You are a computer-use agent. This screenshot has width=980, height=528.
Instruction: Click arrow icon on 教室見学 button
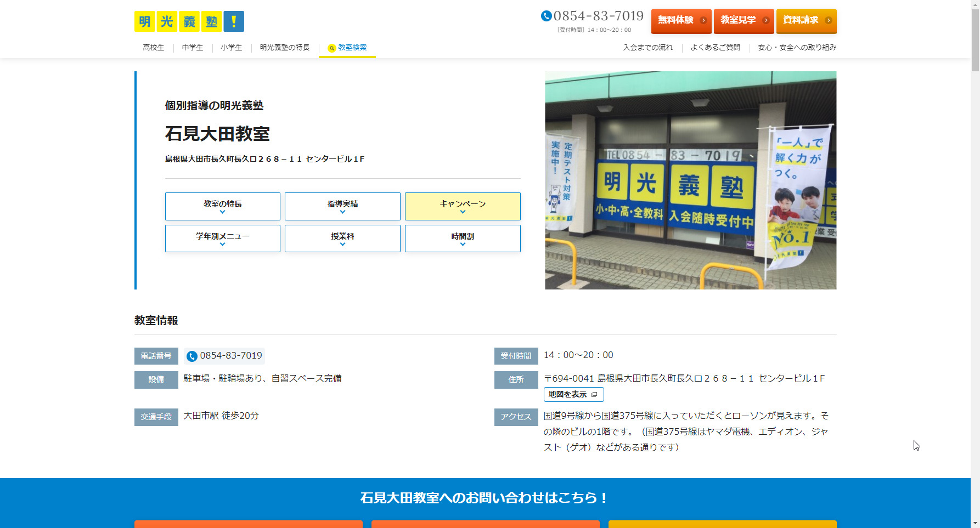coord(766,20)
